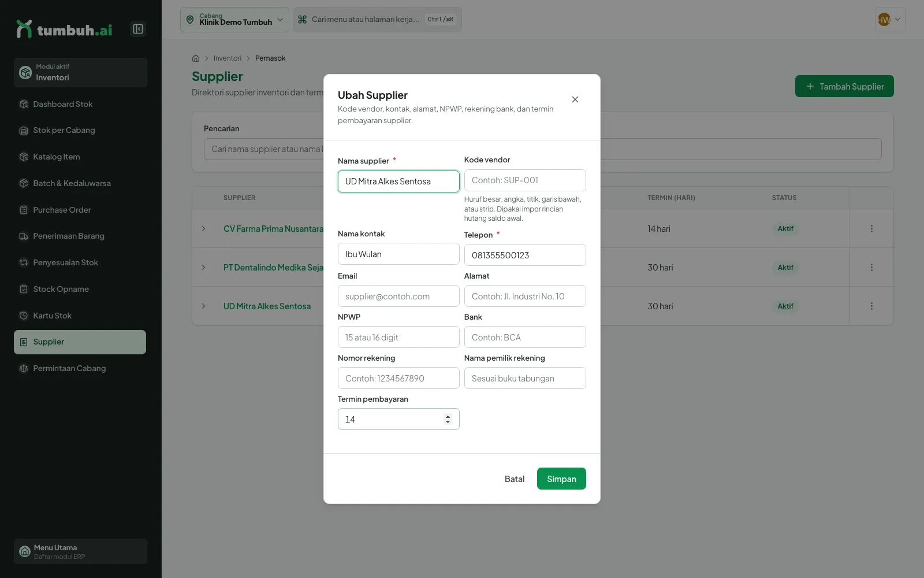The width and height of the screenshot is (924, 578).
Task: Open the Cabang Klinik Demo Tumbuh dropdown
Action: [x=234, y=20]
